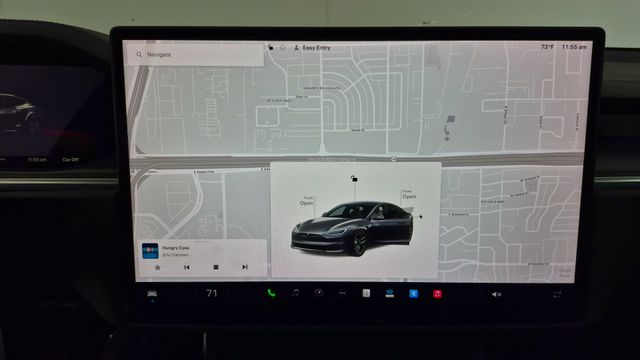The height and width of the screenshot is (360, 640).
Task: Open the dashcam app icon
Action: 318,293
